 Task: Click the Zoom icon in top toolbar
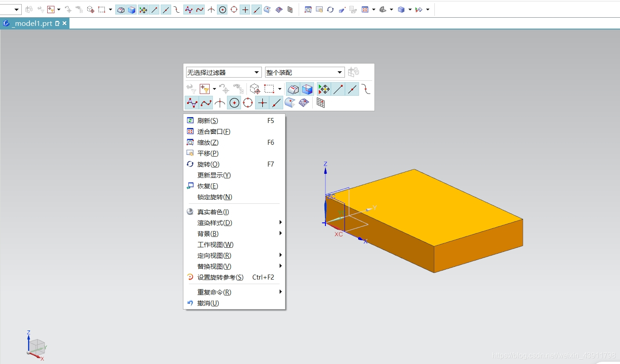click(308, 9)
